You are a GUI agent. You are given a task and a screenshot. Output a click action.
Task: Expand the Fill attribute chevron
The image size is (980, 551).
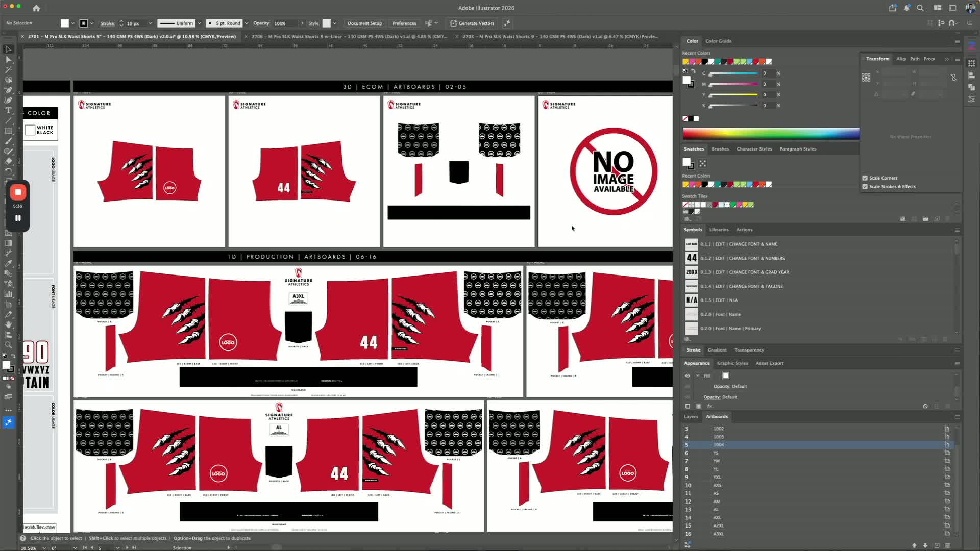point(698,376)
